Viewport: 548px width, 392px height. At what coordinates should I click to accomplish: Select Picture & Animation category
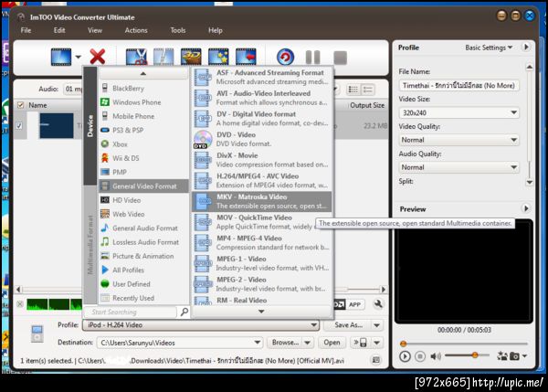(143, 256)
